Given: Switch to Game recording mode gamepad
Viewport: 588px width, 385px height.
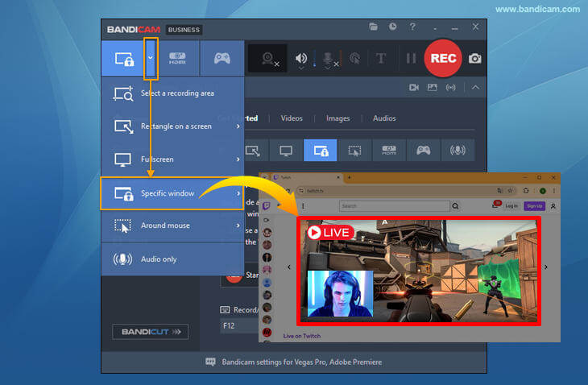Looking at the screenshot, I should pyautogui.click(x=222, y=58).
